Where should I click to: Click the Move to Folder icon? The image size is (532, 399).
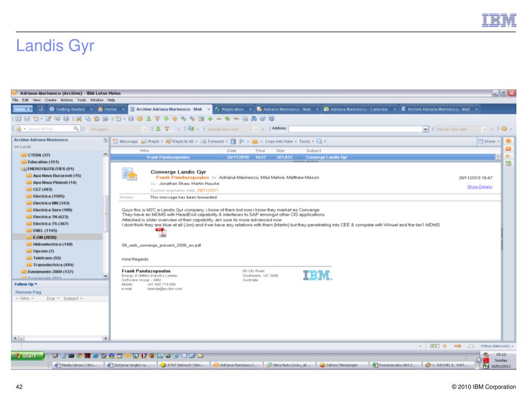pyautogui.click(x=255, y=141)
